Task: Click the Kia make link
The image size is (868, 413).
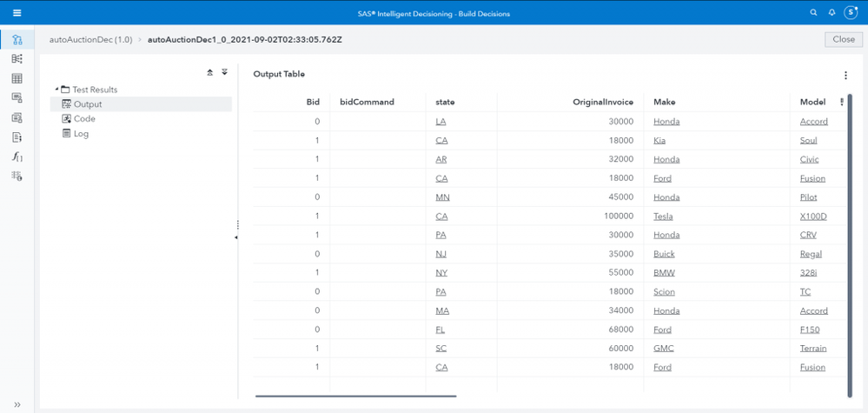Action: click(x=659, y=141)
